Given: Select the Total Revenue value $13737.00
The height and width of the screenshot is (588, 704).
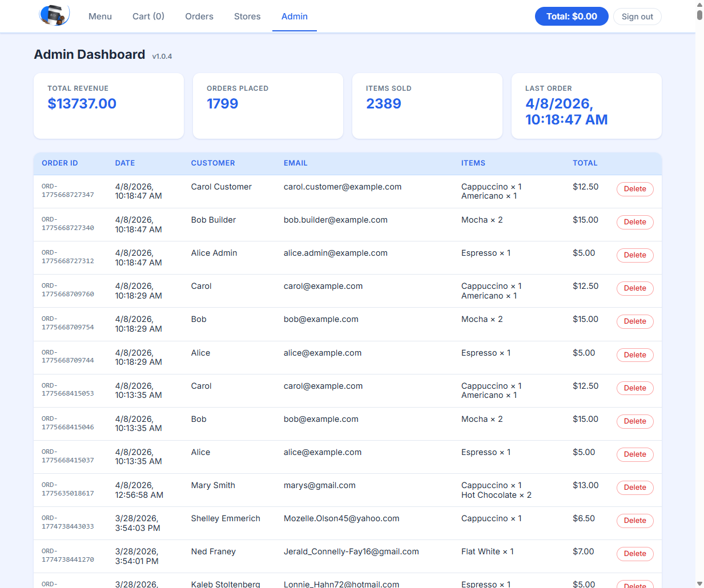Looking at the screenshot, I should [82, 104].
